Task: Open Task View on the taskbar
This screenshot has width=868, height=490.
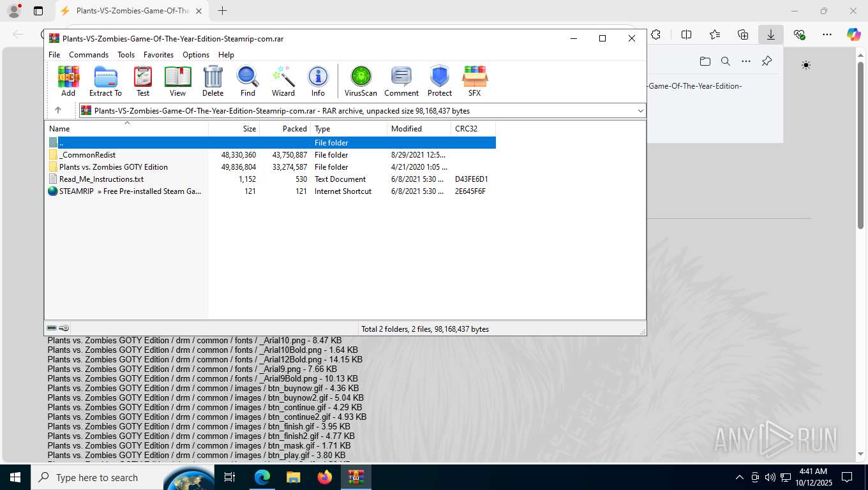Action: pyautogui.click(x=230, y=477)
